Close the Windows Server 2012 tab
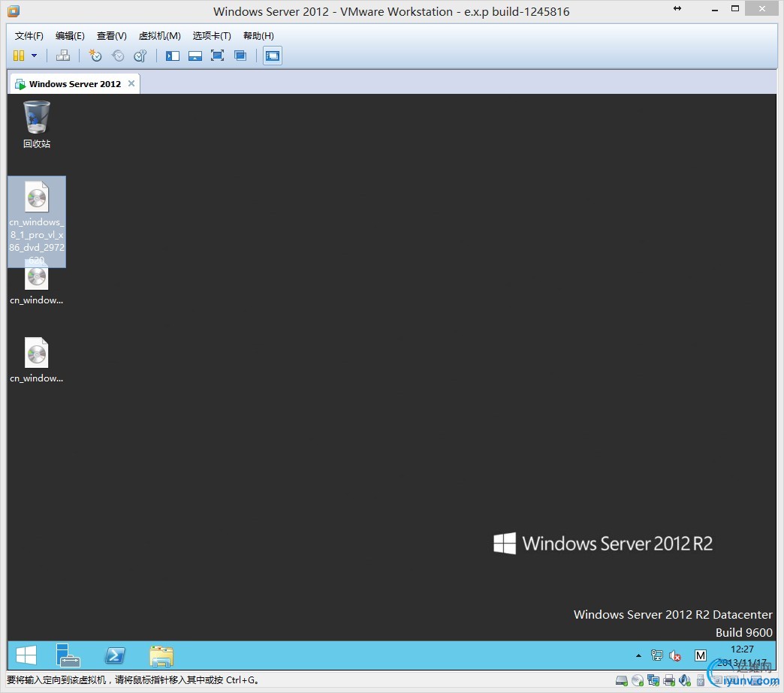This screenshot has height=693, width=784. coord(131,83)
